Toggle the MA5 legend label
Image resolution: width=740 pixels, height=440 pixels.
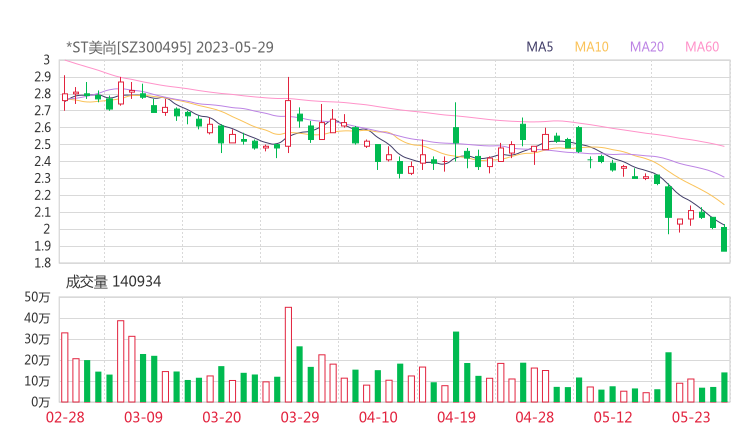[540, 47]
